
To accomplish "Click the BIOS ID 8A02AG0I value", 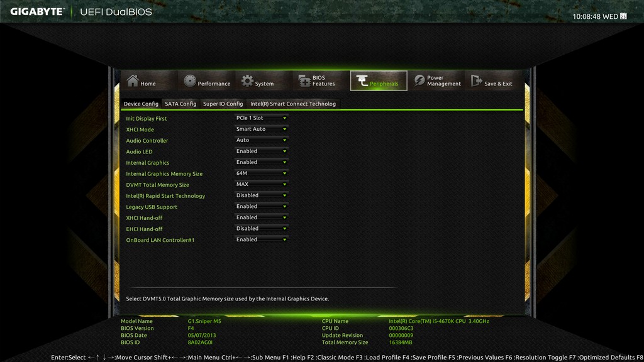I will [x=200, y=343].
